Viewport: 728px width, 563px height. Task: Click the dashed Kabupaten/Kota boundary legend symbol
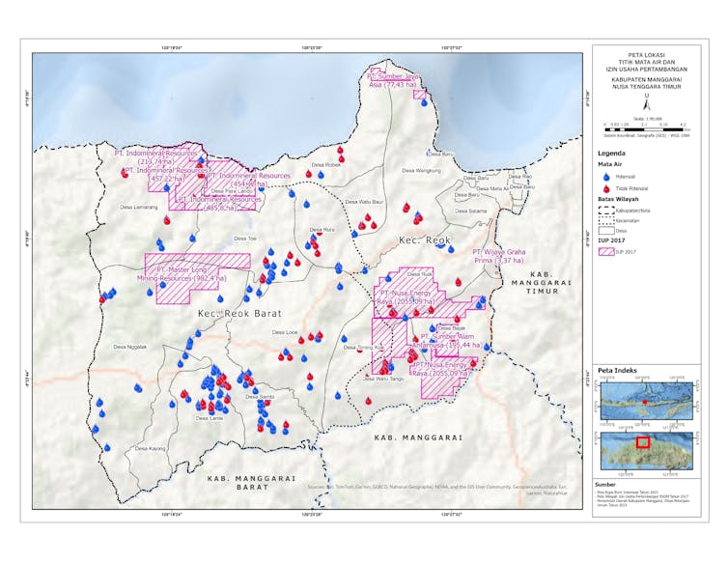tap(605, 210)
